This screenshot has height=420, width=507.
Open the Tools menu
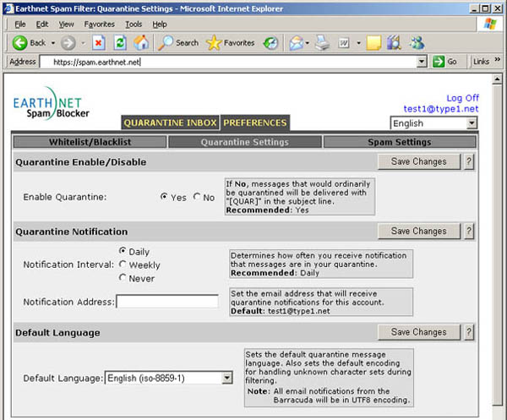click(134, 25)
